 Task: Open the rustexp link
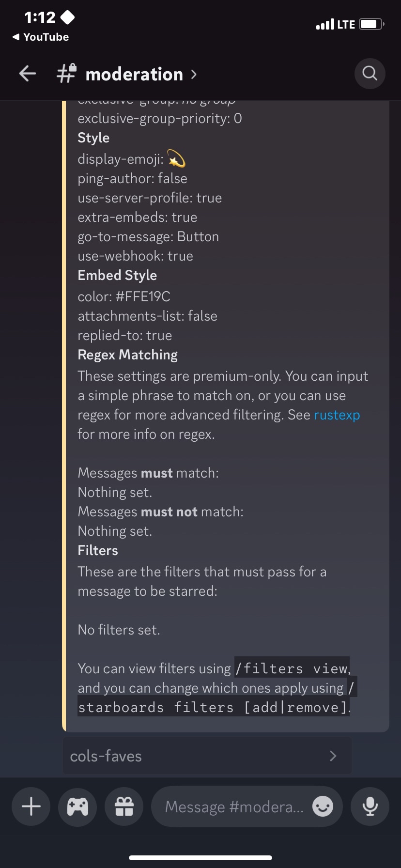(337, 415)
